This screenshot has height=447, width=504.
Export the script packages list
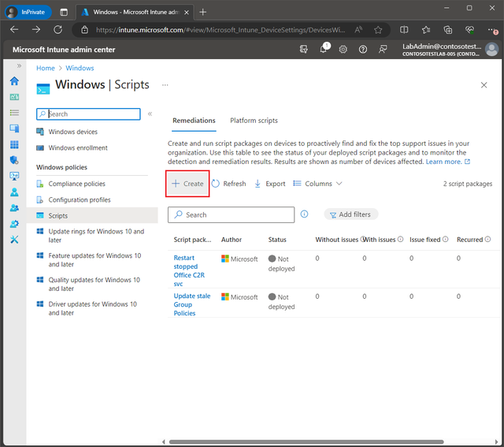(270, 184)
